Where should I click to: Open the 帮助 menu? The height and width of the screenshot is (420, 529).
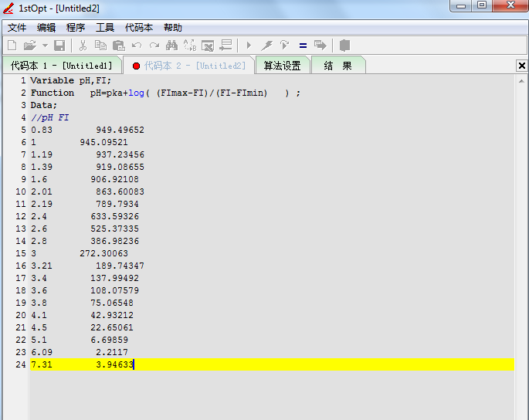(x=173, y=28)
